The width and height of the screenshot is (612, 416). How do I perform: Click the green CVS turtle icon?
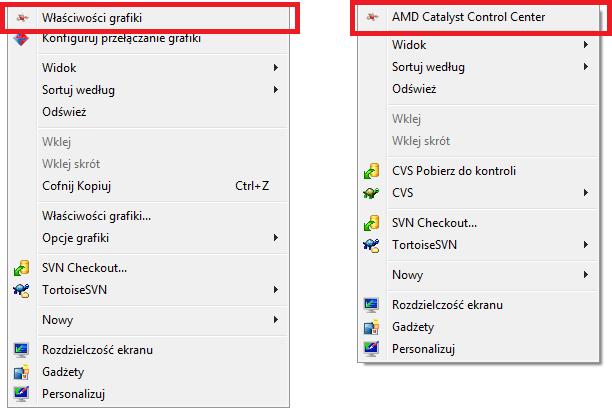click(372, 193)
